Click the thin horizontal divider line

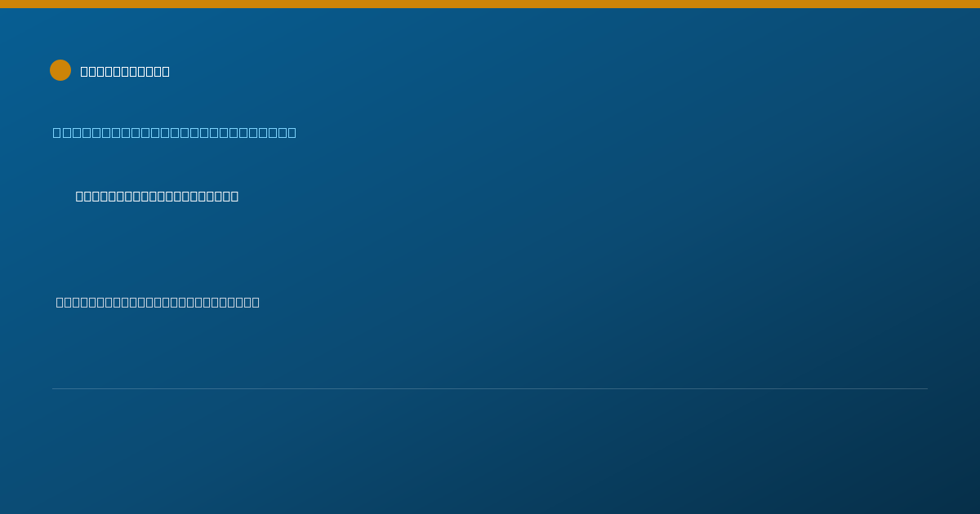coord(490,388)
